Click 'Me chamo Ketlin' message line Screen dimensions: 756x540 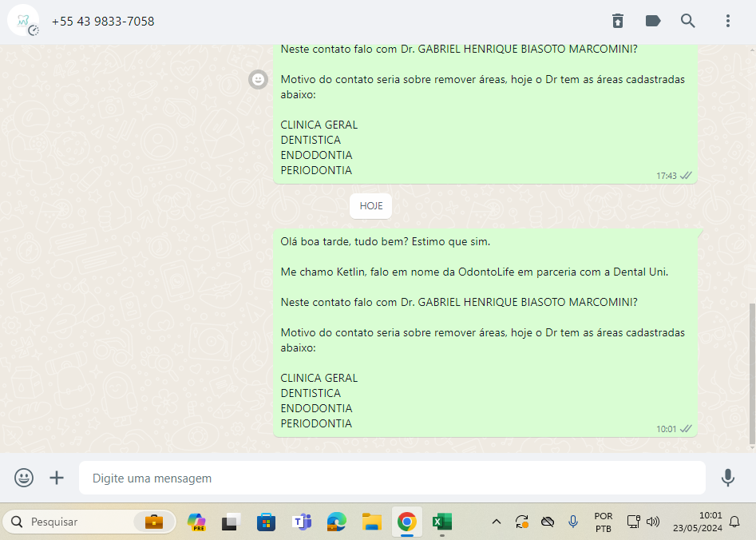pyautogui.click(x=474, y=272)
